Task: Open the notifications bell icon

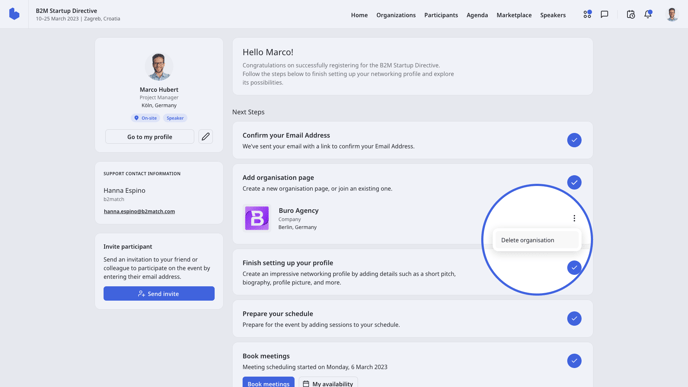Action: tap(648, 14)
